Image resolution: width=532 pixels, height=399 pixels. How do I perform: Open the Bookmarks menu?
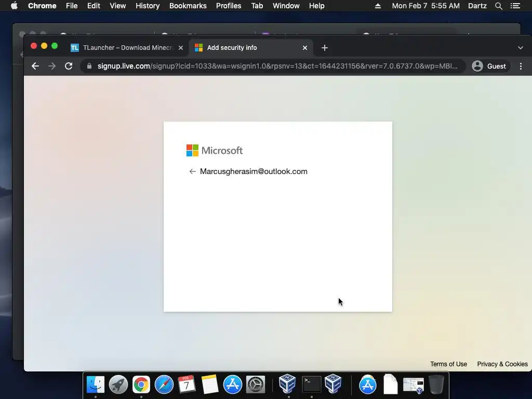click(x=188, y=6)
